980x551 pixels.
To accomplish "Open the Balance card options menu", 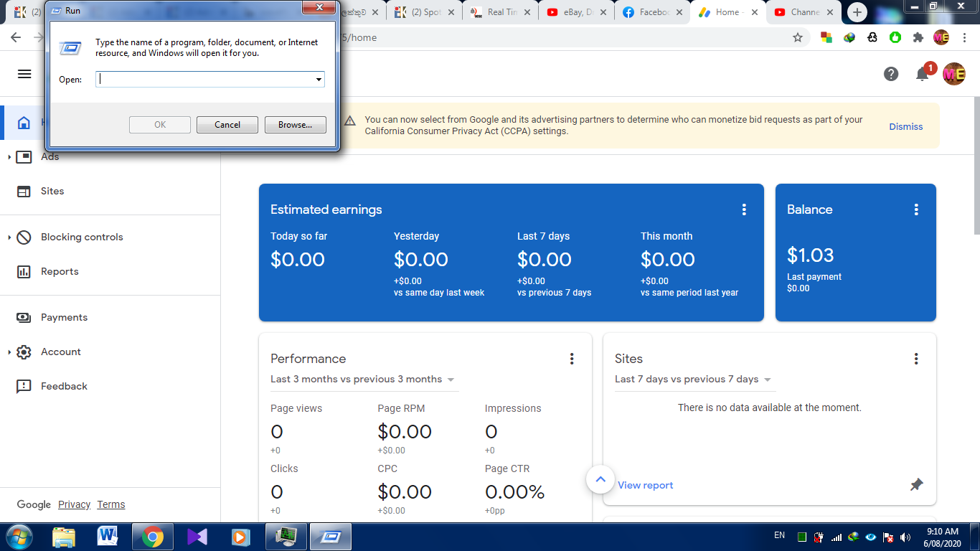I will pos(916,209).
